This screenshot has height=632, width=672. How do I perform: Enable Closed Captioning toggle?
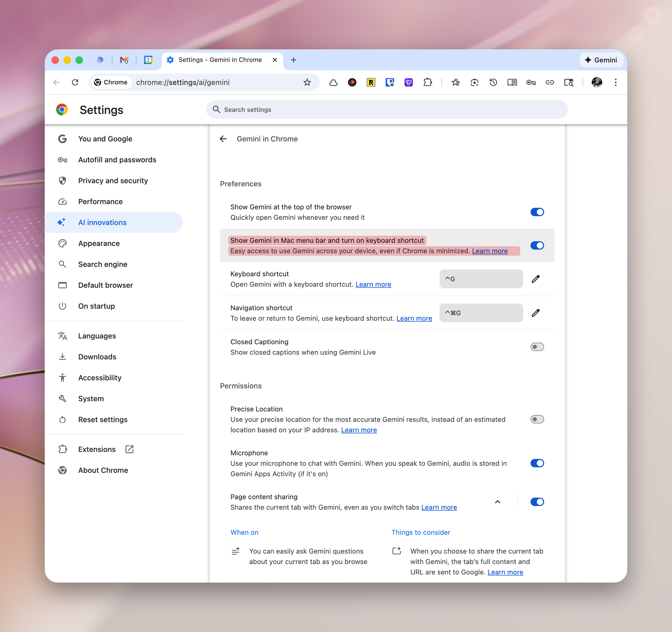coord(537,347)
